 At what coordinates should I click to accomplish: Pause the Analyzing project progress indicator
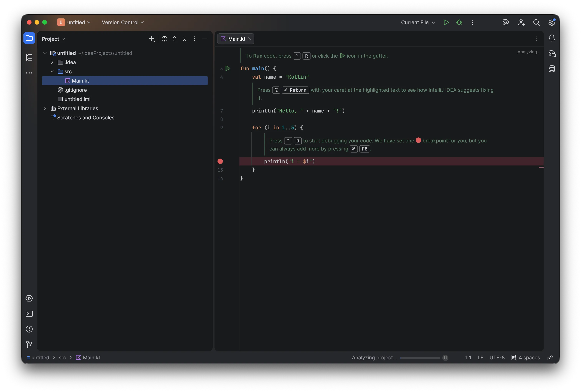[x=445, y=357]
